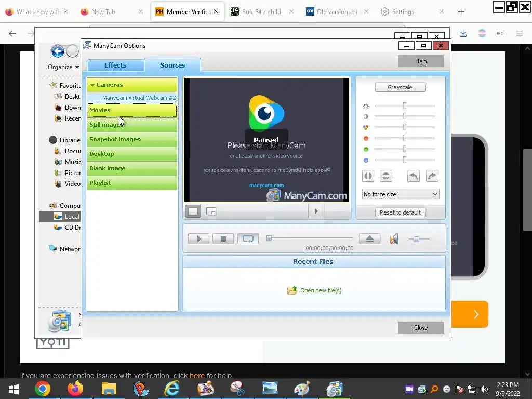Click the system tray volume icon
This screenshot has height=399, width=532.
(x=484, y=389)
